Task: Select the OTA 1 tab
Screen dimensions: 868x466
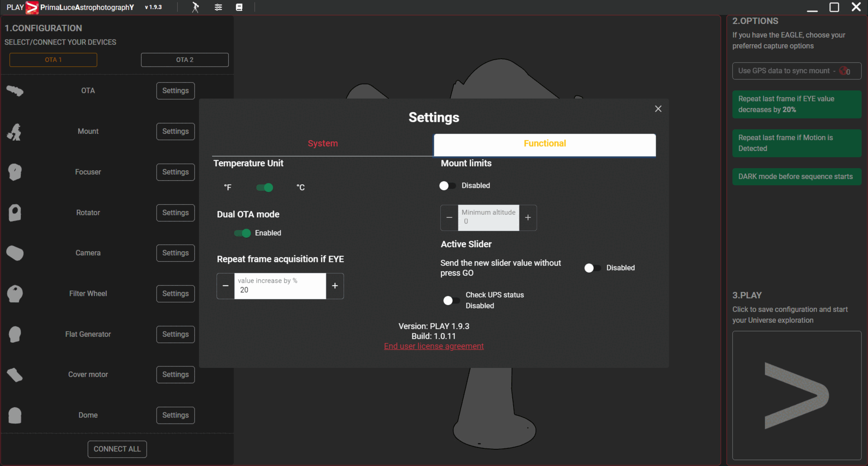Action: coord(53,60)
